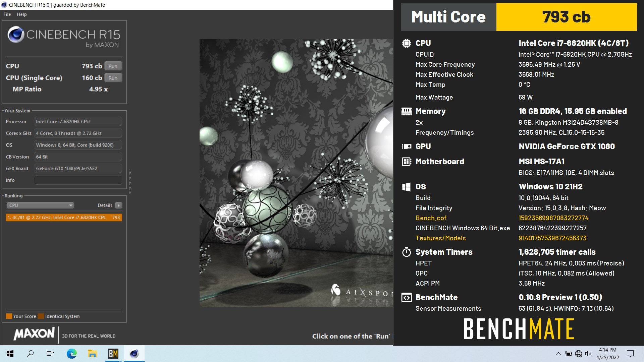Click the GFX Board GeForce GTX 1080 field
The width and height of the screenshot is (644, 362).
pyautogui.click(x=77, y=168)
